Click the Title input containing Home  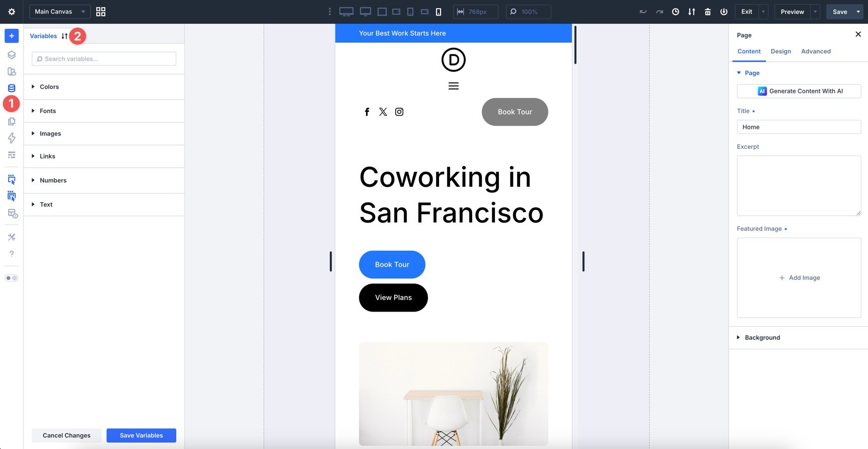799,127
